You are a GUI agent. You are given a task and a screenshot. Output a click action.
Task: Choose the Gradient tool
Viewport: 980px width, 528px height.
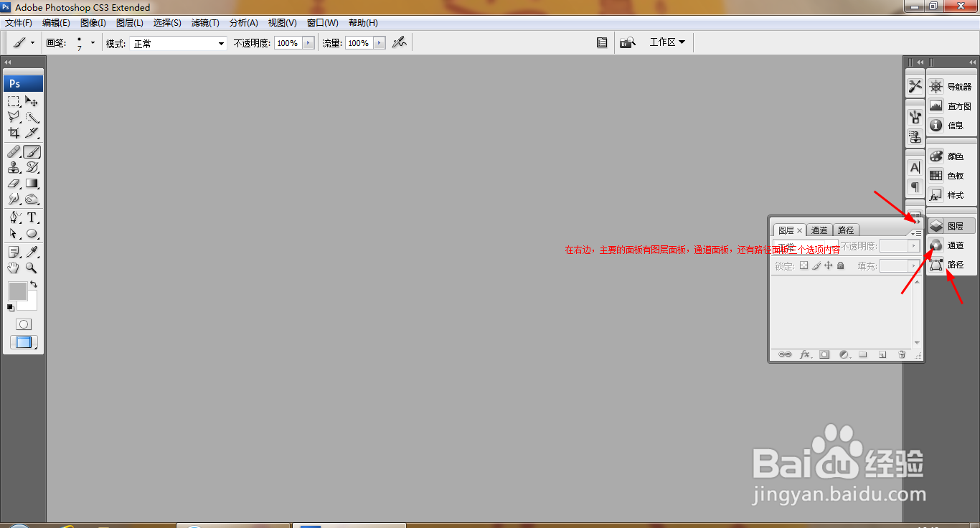(x=32, y=184)
